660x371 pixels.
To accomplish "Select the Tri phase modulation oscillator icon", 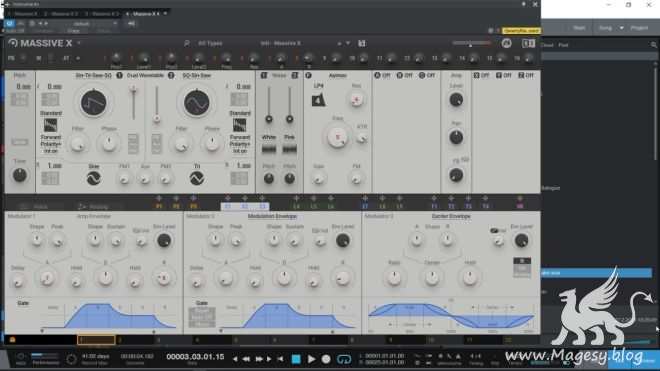I will [197, 179].
